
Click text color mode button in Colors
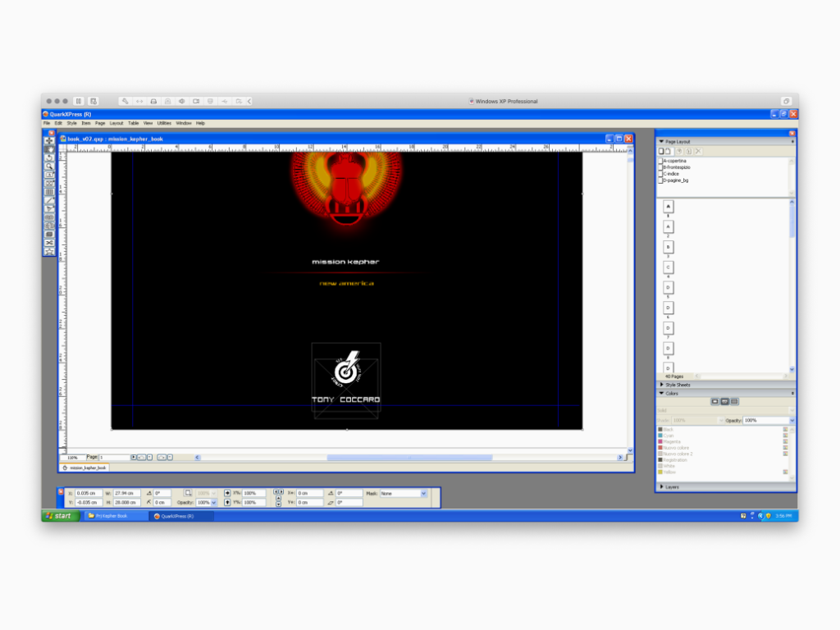[724, 401]
